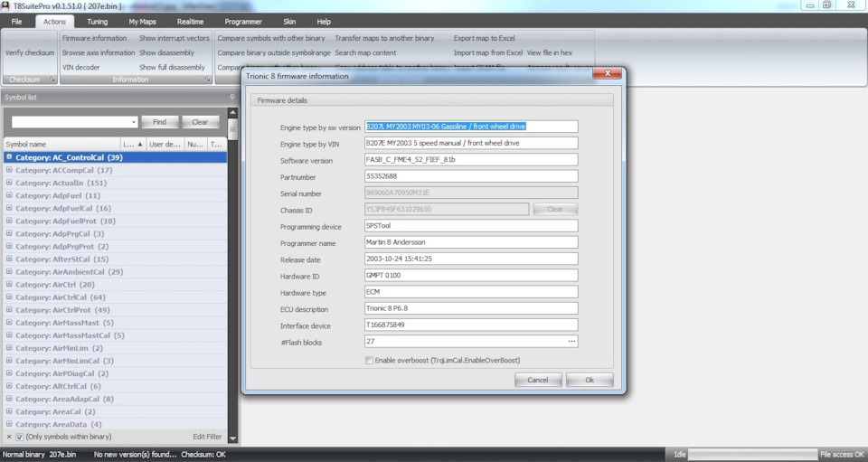Expand Category: ACCompCal
868x462 pixels.
pyautogui.click(x=9, y=170)
